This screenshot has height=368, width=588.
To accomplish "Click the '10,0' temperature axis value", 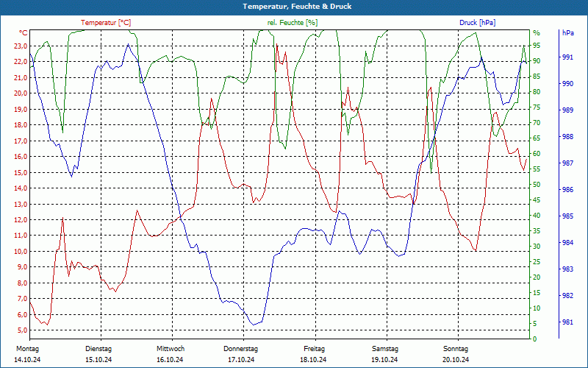I will pyautogui.click(x=21, y=251).
